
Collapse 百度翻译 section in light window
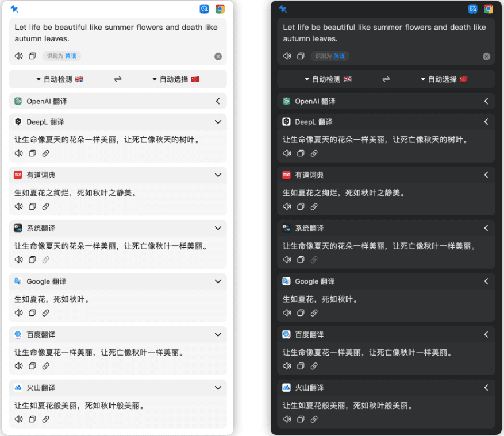pyautogui.click(x=218, y=335)
